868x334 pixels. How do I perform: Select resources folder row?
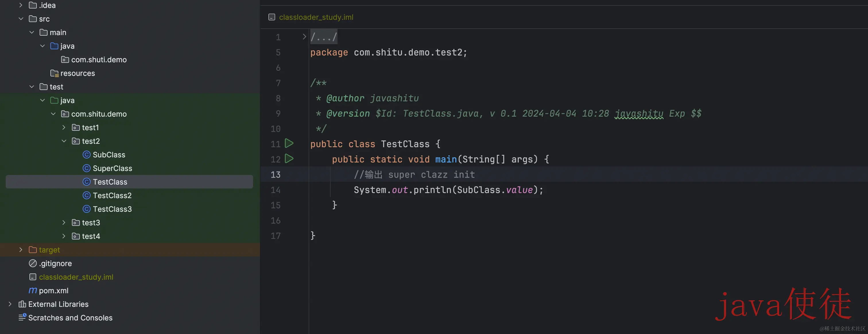point(77,73)
